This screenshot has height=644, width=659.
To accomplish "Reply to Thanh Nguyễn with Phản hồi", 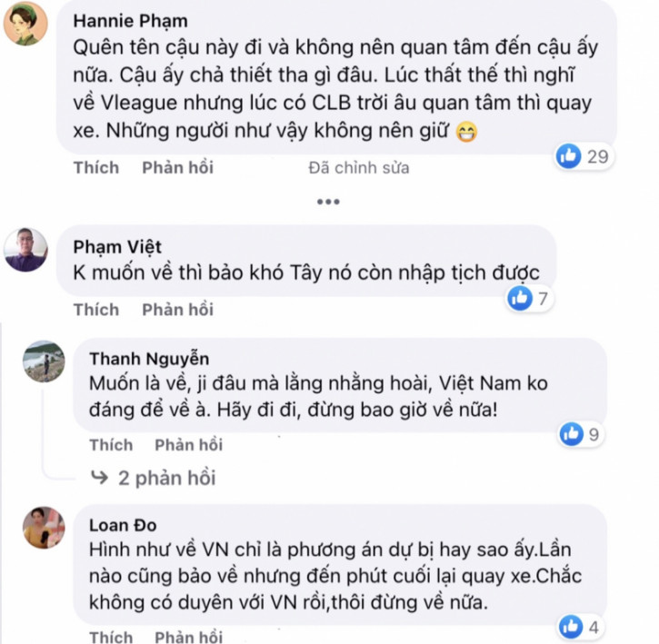I will tap(189, 445).
